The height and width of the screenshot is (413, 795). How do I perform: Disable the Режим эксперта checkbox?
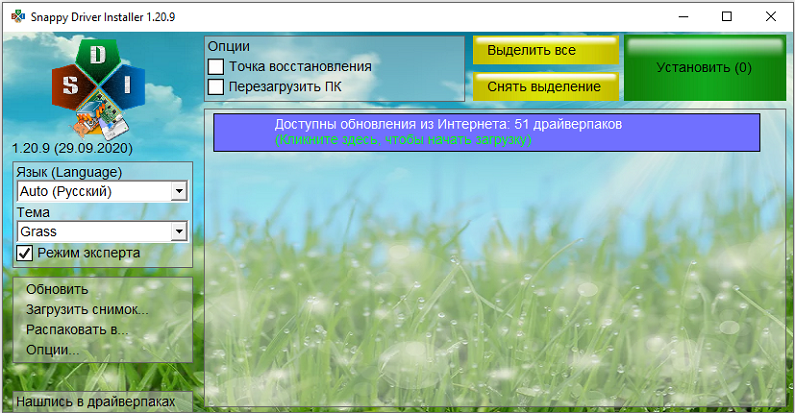(x=25, y=253)
